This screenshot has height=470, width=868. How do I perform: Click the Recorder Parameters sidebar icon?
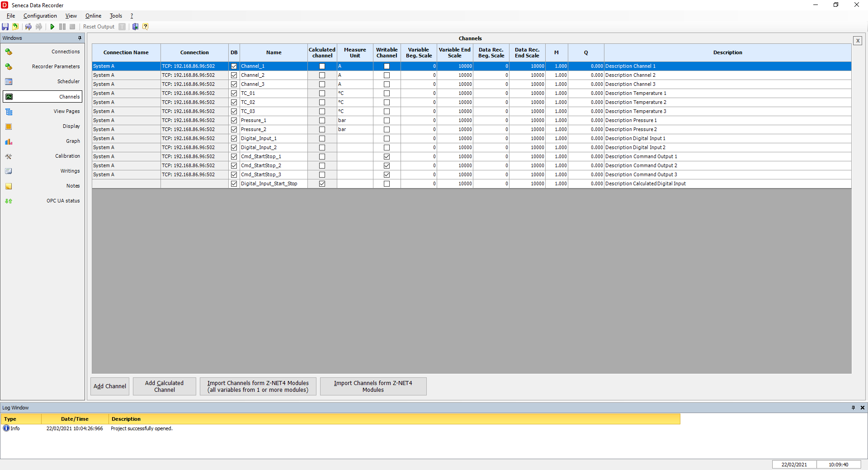click(x=9, y=67)
